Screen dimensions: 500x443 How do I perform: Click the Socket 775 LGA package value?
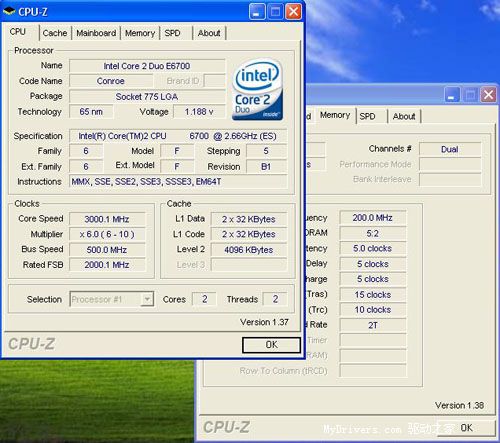click(147, 97)
